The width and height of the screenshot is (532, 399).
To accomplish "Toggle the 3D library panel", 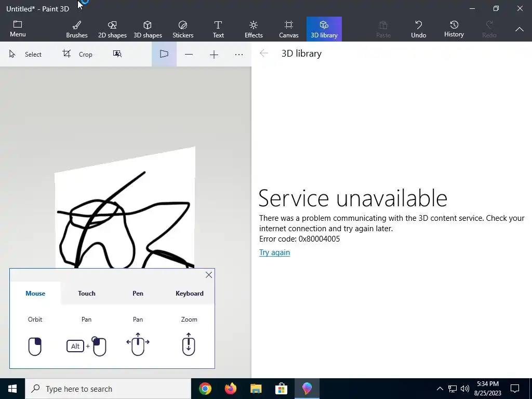I will tap(324, 29).
